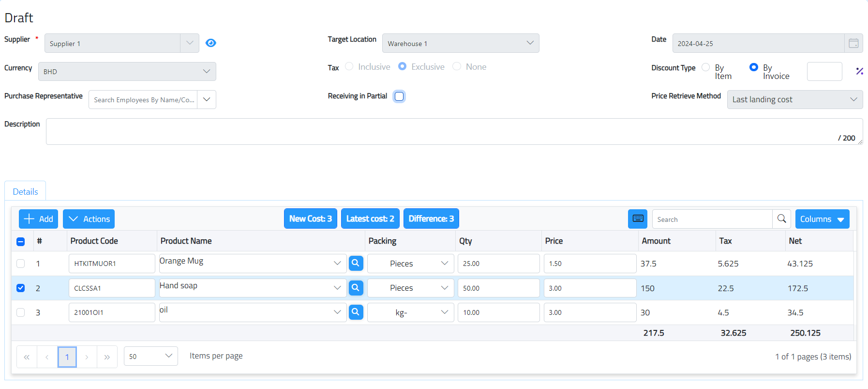Click the eye icon next to Supplier
Screen dimensions: 868x389
(x=210, y=43)
